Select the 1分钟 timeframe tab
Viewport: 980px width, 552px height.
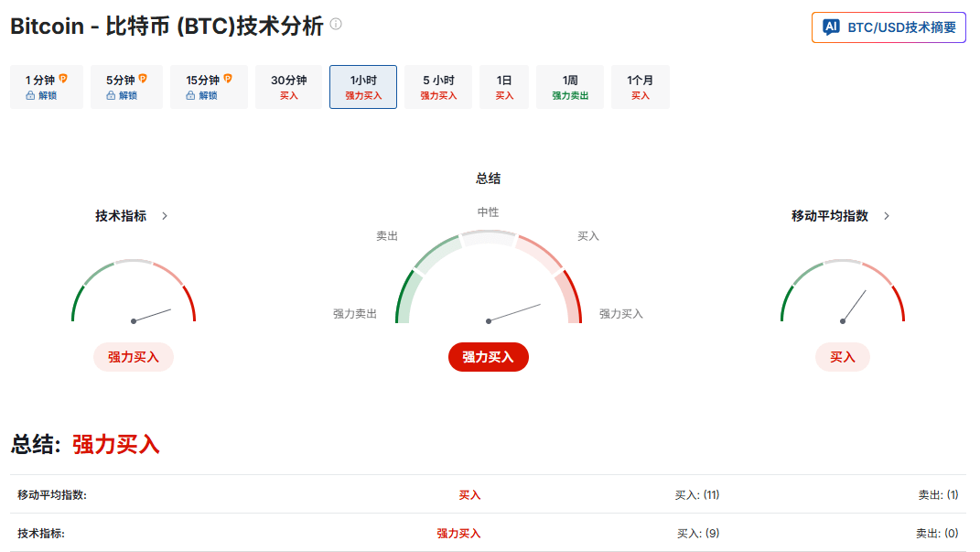pos(47,87)
